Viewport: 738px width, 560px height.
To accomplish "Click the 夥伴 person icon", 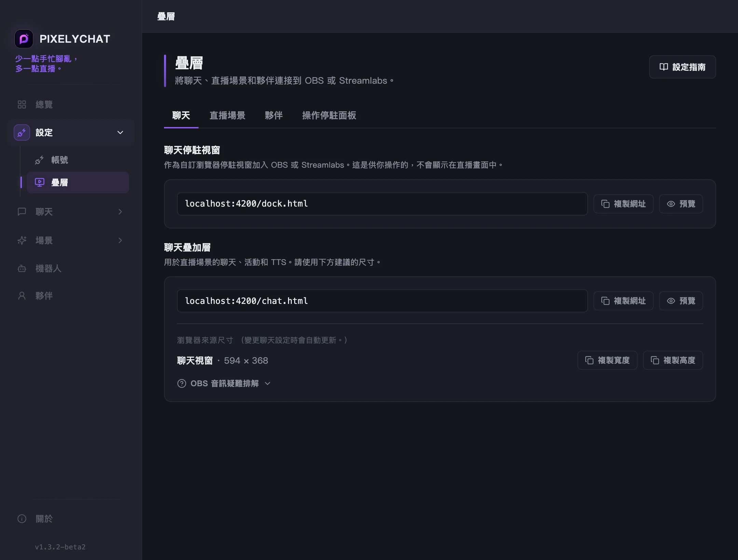I will tap(22, 296).
